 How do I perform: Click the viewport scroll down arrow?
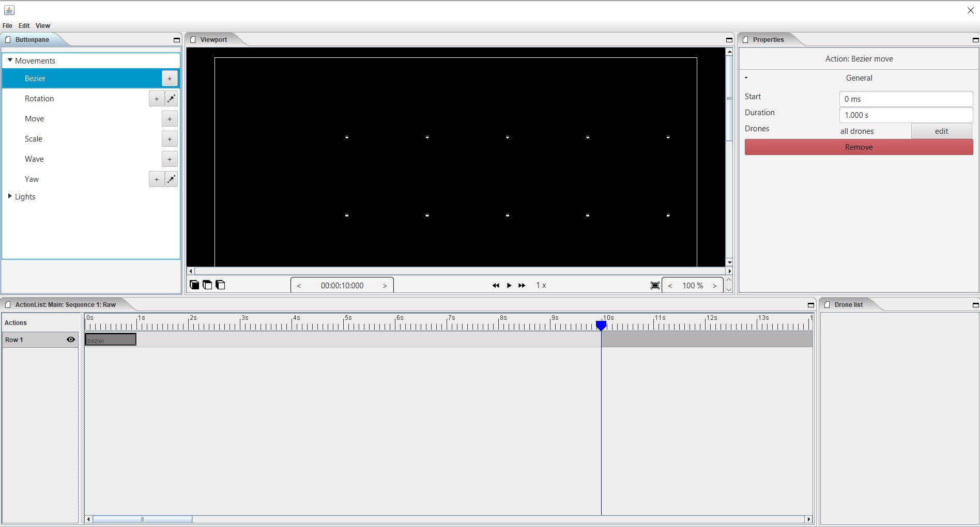pos(729,262)
